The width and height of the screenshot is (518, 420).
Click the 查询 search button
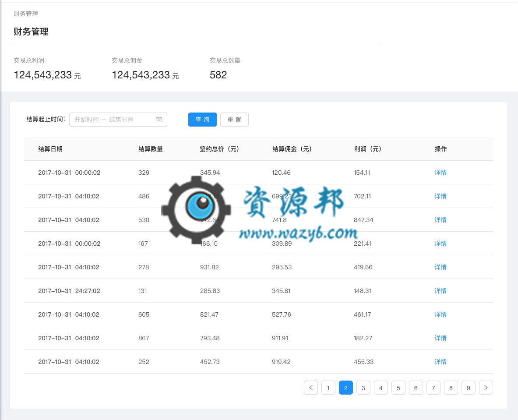coord(202,120)
